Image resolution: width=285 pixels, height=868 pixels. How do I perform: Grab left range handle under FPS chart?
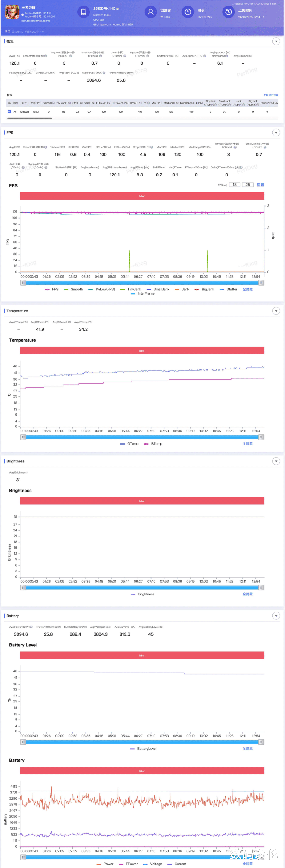point(23,283)
